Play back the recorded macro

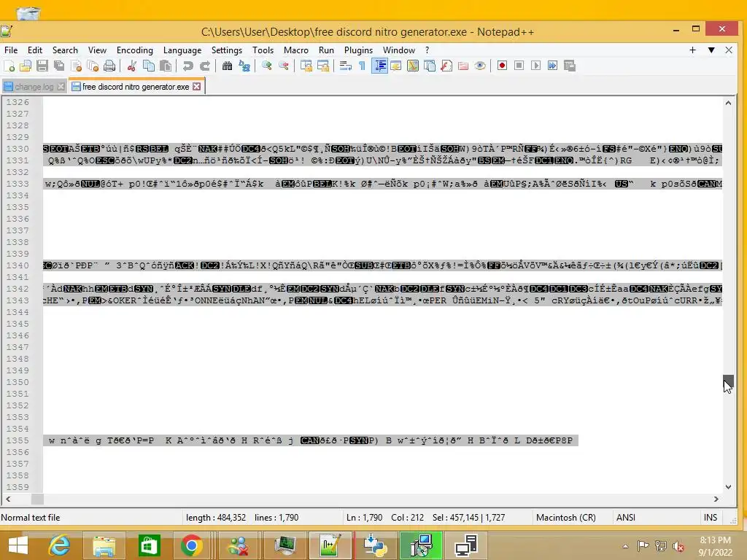click(536, 66)
